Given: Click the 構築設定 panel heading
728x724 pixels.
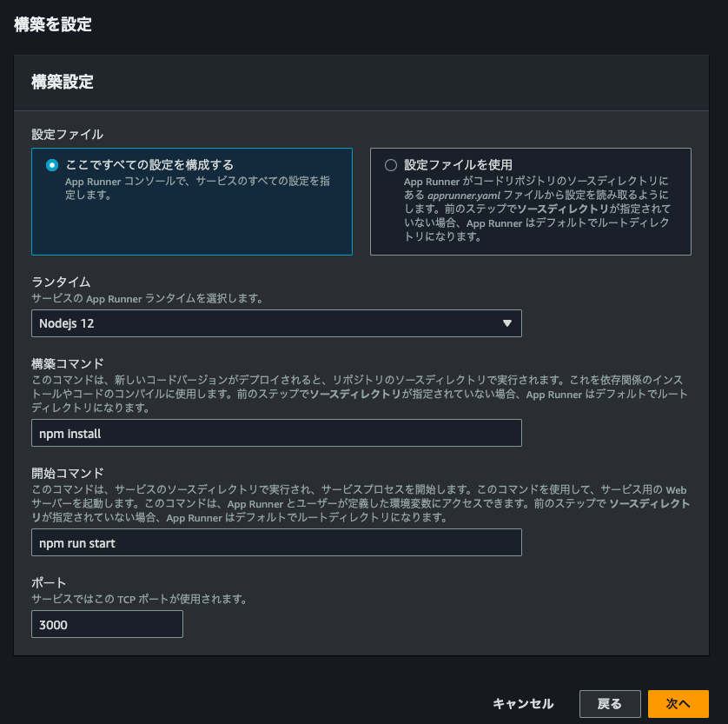Looking at the screenshot, I should coord(63,83).
